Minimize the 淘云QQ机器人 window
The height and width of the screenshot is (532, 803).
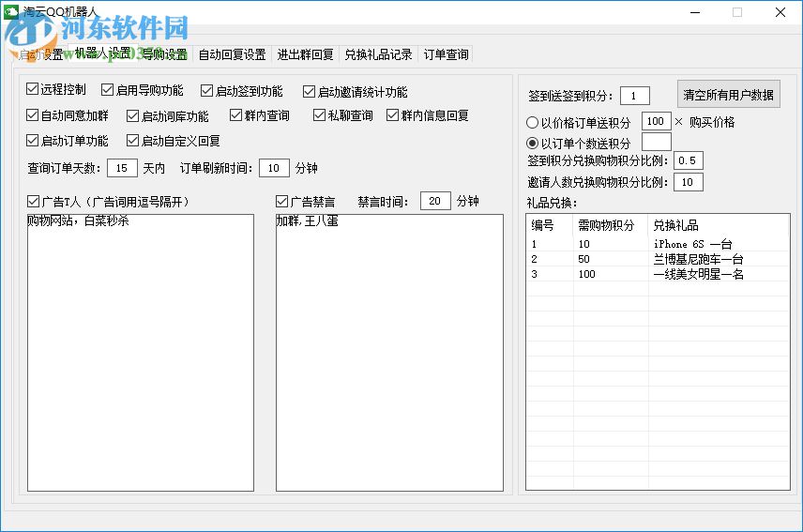point(695,12)
